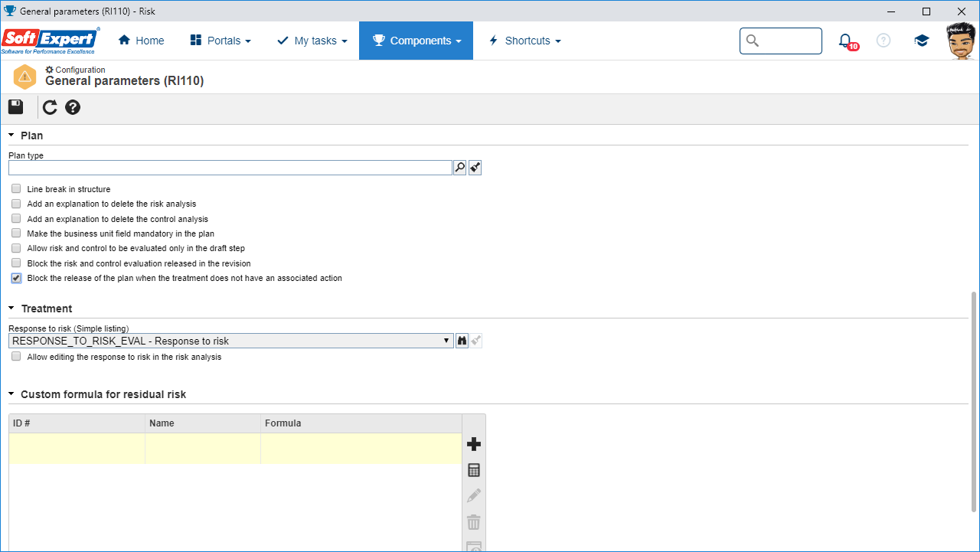Open the graduation cap training icon
980x552 pixels.
click(x=922, y=41)
